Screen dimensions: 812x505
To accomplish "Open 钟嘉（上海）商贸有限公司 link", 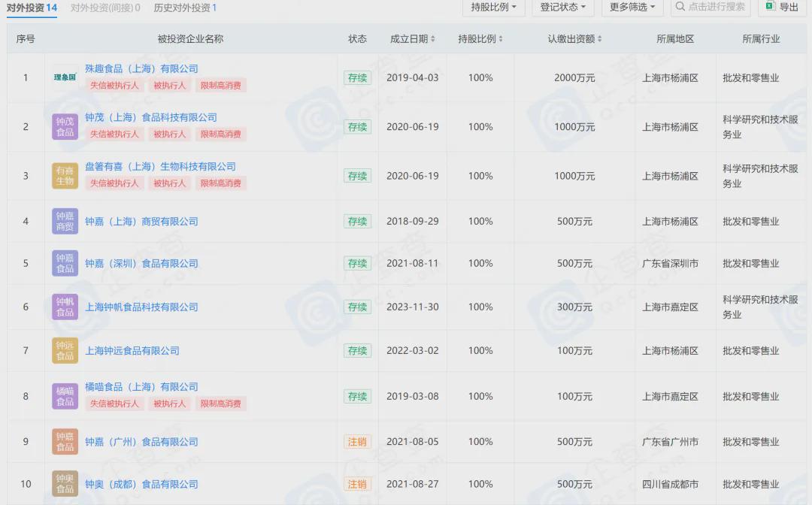I will (141, 222).
